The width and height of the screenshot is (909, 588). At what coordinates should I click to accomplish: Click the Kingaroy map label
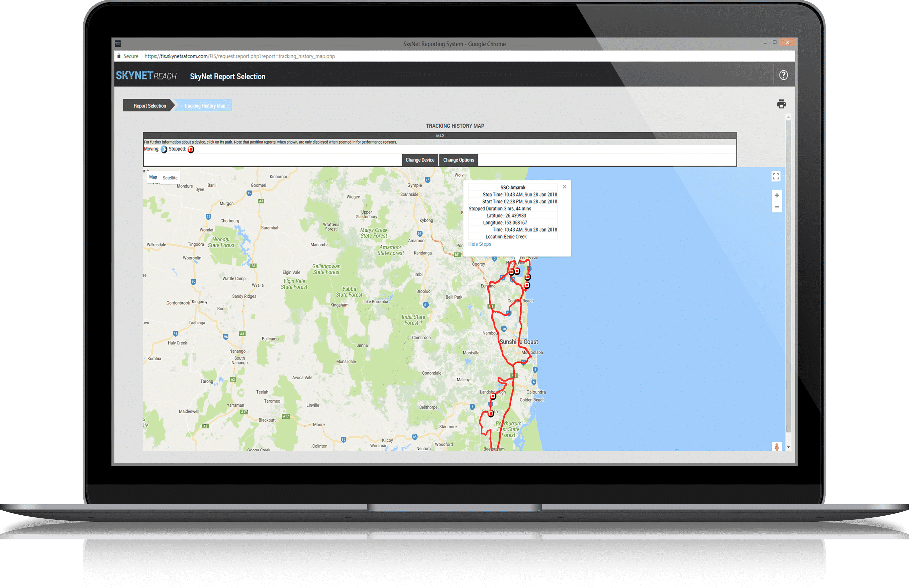tap(199, 302)
